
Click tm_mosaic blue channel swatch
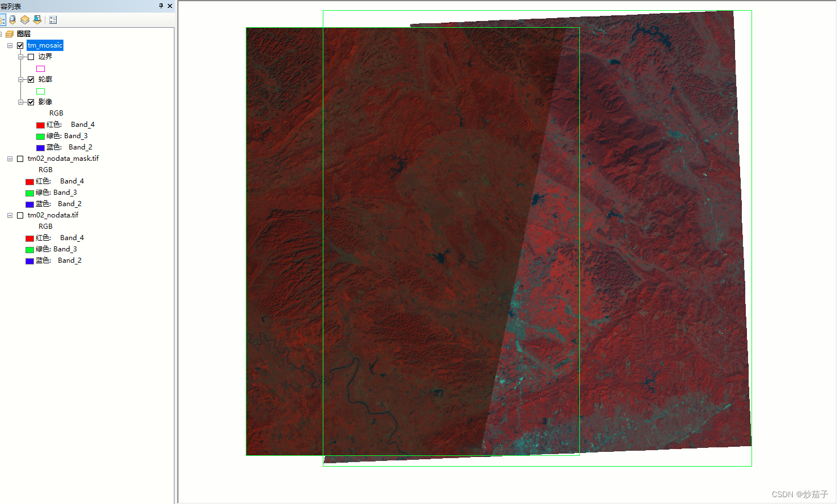pyautogui.click(x=40, y=148)
